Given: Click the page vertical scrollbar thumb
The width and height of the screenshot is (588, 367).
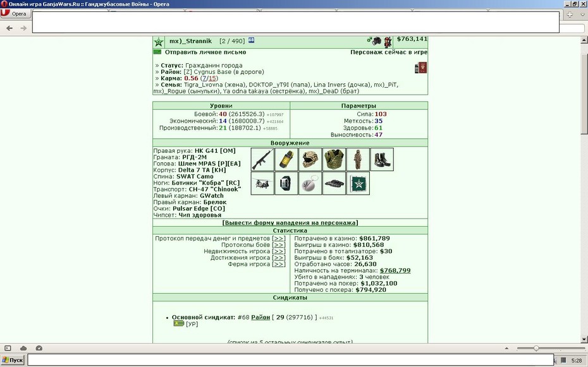Looking at the screenshot, I should 584,93.
